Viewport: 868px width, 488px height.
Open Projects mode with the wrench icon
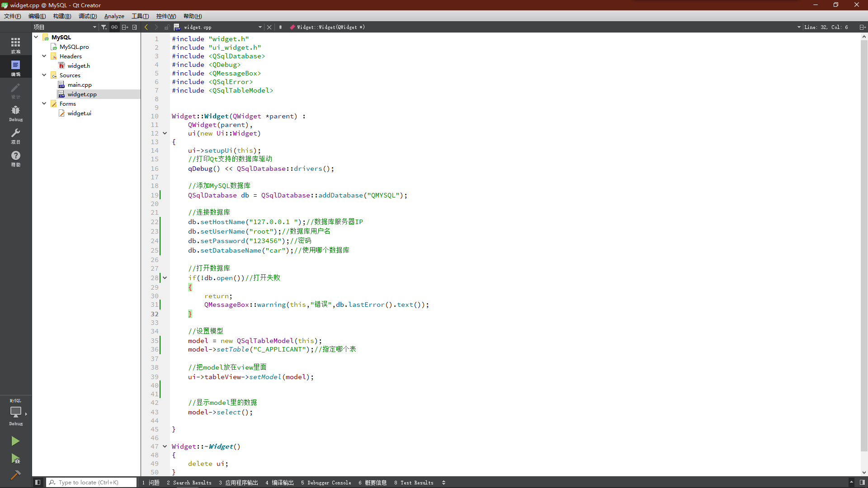pos(16,135)
